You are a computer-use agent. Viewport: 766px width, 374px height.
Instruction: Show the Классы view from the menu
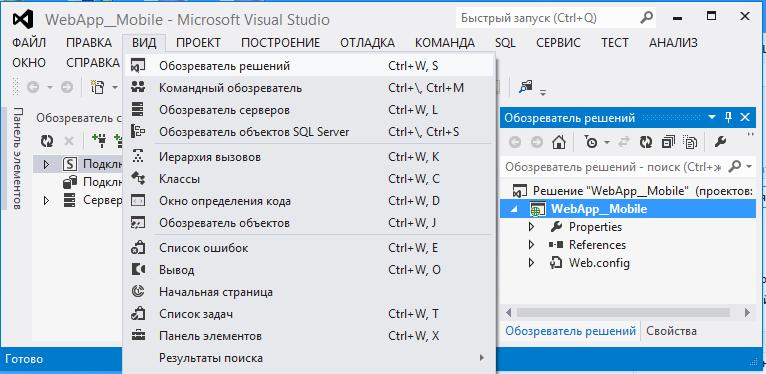[309, 179]
